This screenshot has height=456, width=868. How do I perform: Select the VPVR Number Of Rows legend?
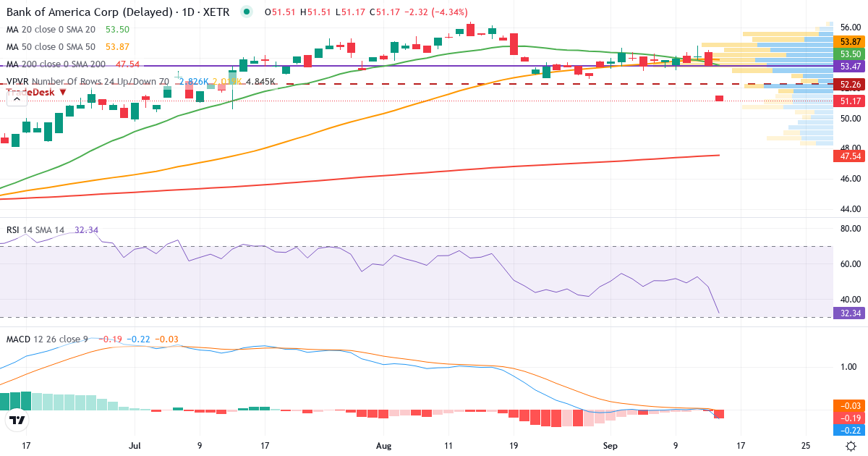(88, 82)
